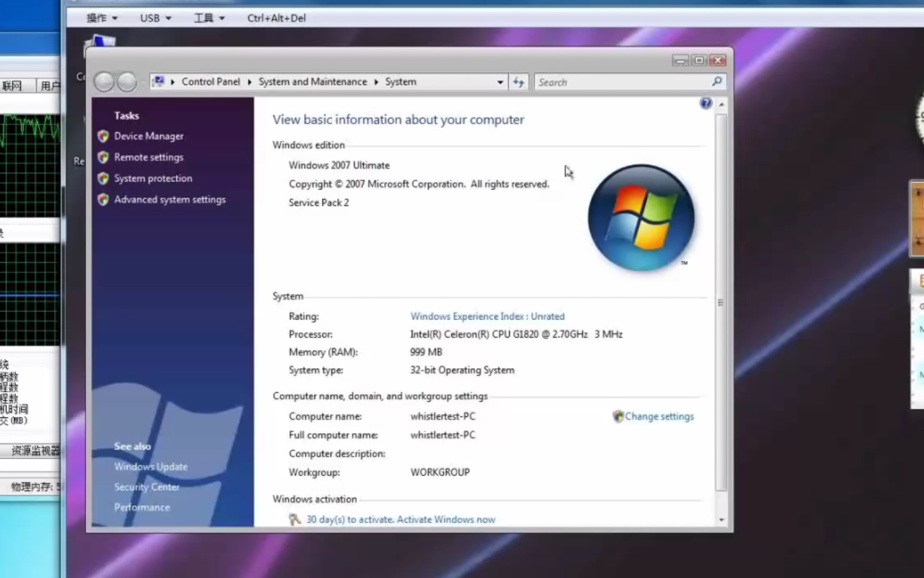The width and height of the screenshot is (924, 578).
Task: Click scroll down arrow of System window
Action: (721, 520)
